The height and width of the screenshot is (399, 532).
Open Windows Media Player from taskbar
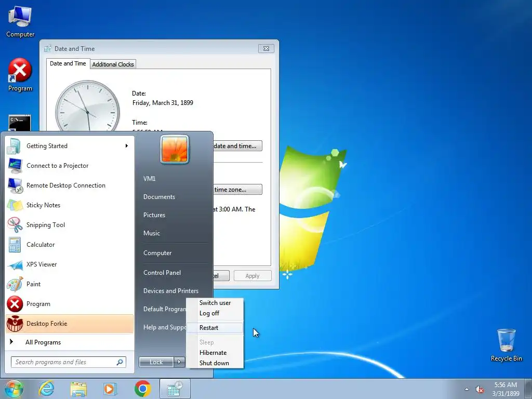pos(110,389)
